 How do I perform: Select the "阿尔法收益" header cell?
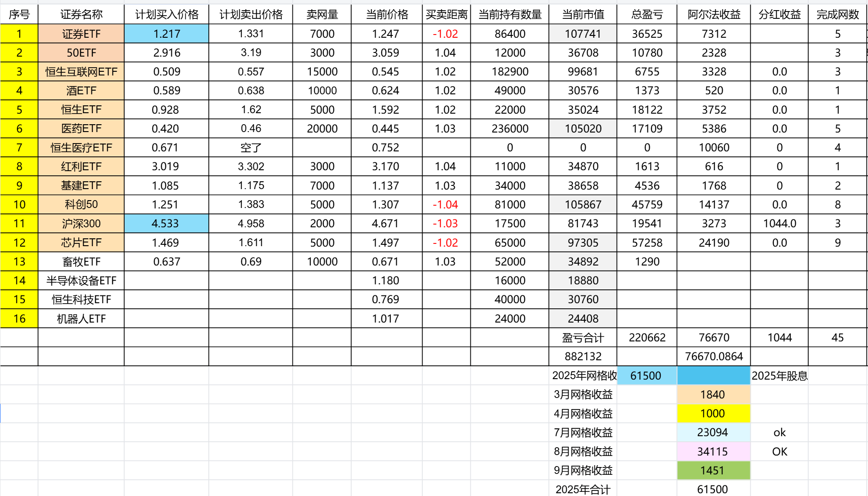pyautogui.click(x=714, y=15)
